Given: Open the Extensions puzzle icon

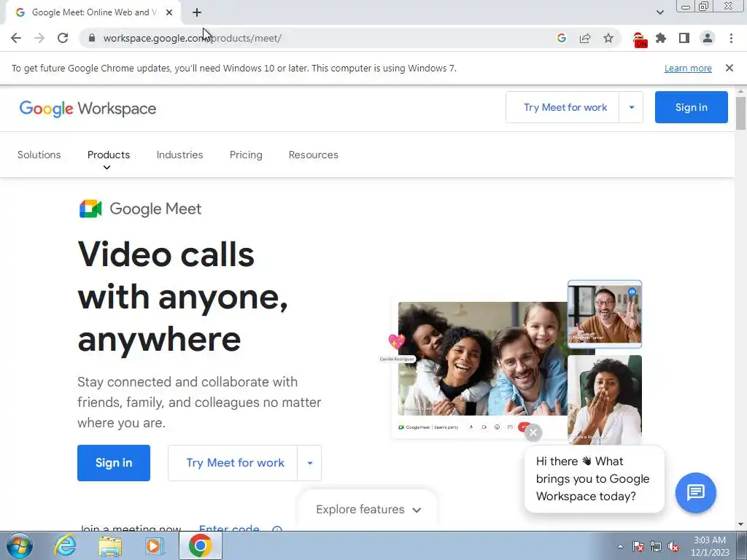Looking at the screenshot, I should coord(661,38).
